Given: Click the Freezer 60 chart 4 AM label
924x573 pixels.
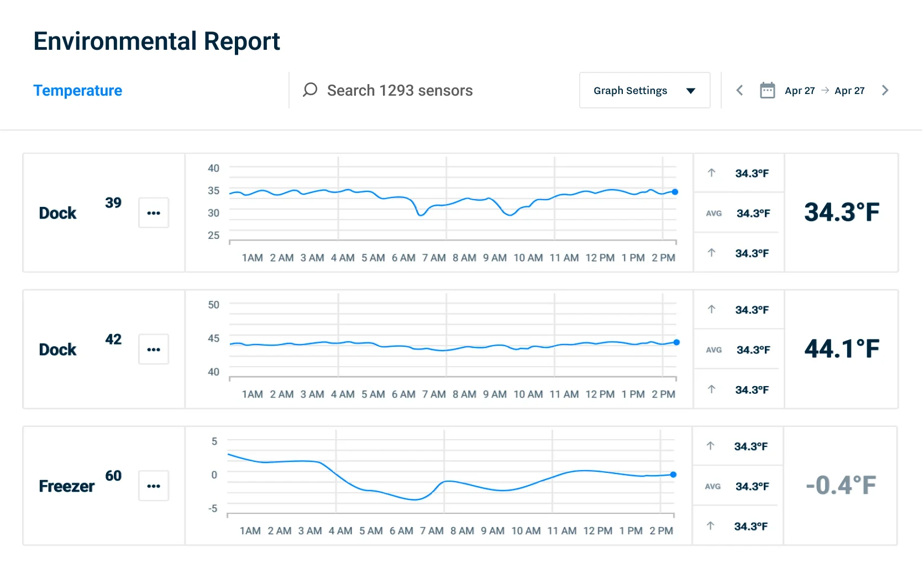Looking at the screenshot, I should point(340,531).
